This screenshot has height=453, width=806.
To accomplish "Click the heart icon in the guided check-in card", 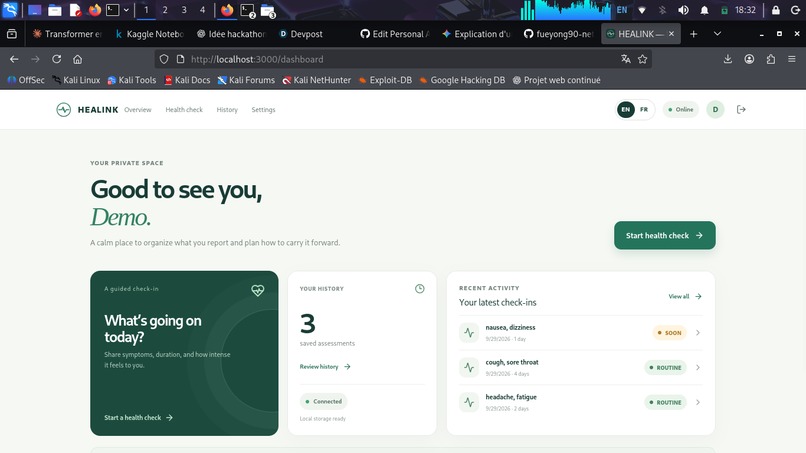I will coord(258,291).
